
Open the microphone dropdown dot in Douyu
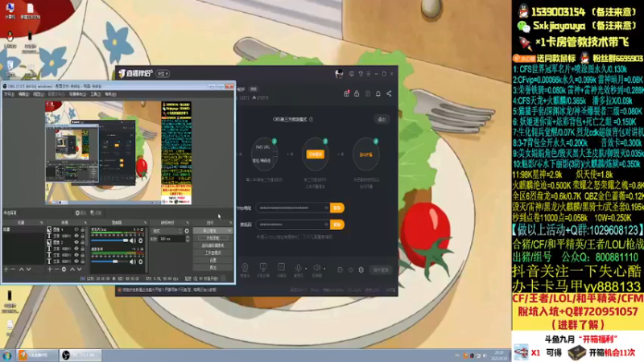(306, 269)
